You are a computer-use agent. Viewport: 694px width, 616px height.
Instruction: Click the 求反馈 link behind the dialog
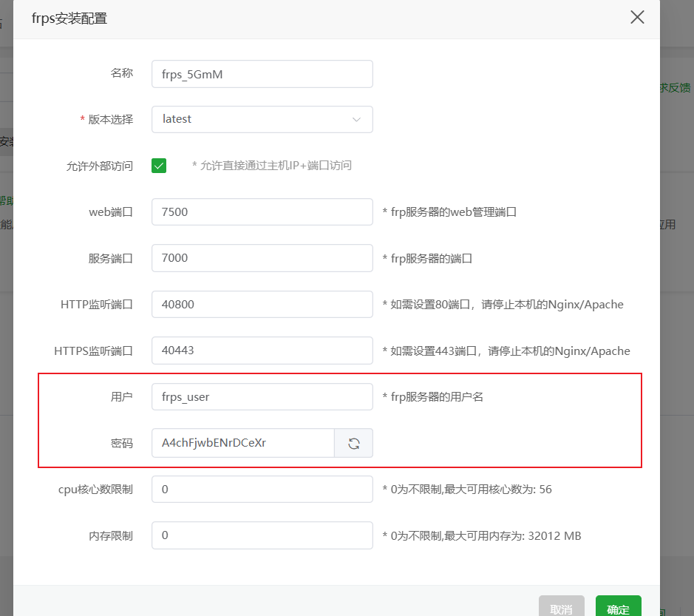click(676, 87)
